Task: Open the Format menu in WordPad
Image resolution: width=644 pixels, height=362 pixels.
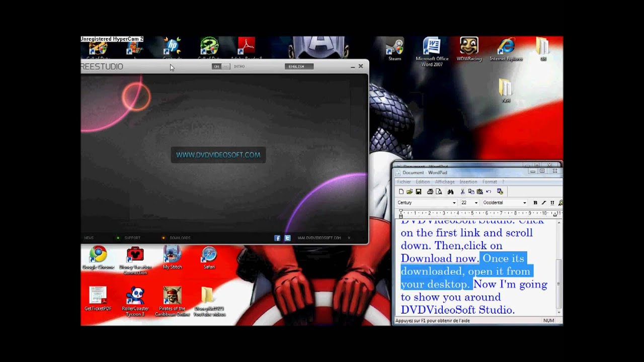Action: click(x=490, y=182)
